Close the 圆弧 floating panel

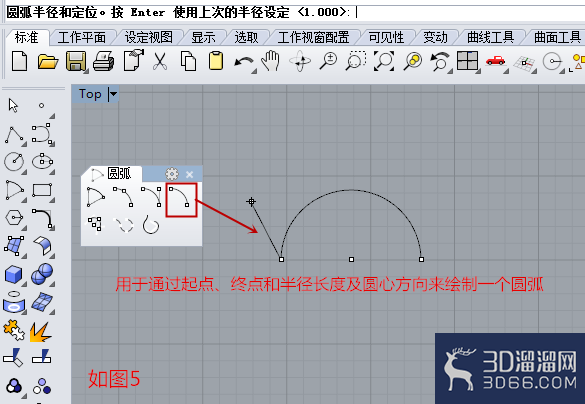(x=190, y=174)
